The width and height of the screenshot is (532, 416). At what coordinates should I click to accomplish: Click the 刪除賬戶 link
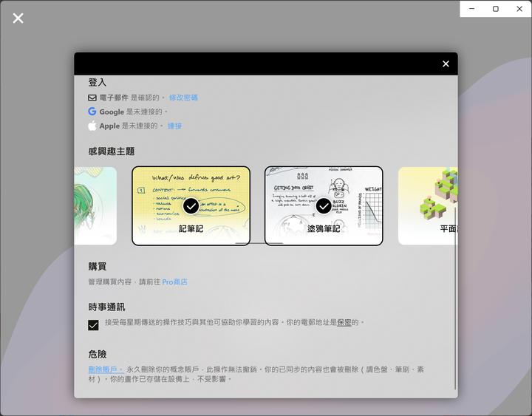(x=106, y=369)
